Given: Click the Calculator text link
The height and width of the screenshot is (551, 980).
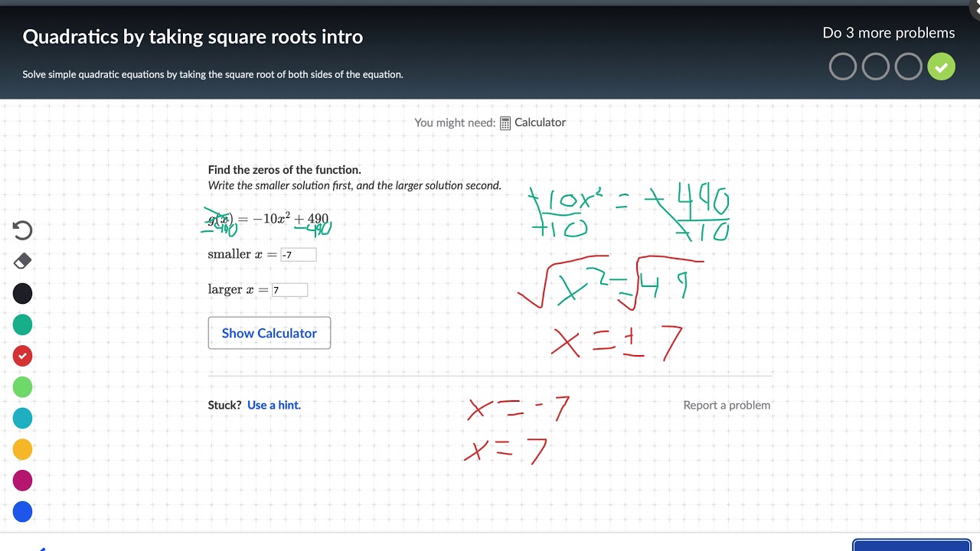Looking at the screenshot, I should (x=540, y=122).
